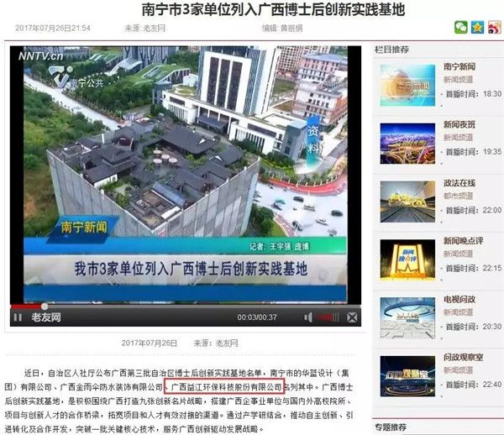Screen dimensions: 504x435
Task: Share to QQ Zone star icon
Action: click(x=477, y=28)
